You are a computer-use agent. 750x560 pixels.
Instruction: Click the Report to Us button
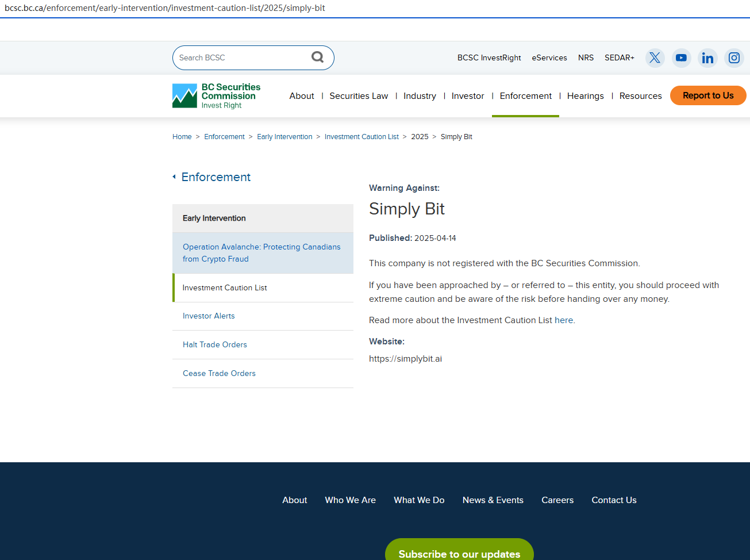[x=708, y=95]
